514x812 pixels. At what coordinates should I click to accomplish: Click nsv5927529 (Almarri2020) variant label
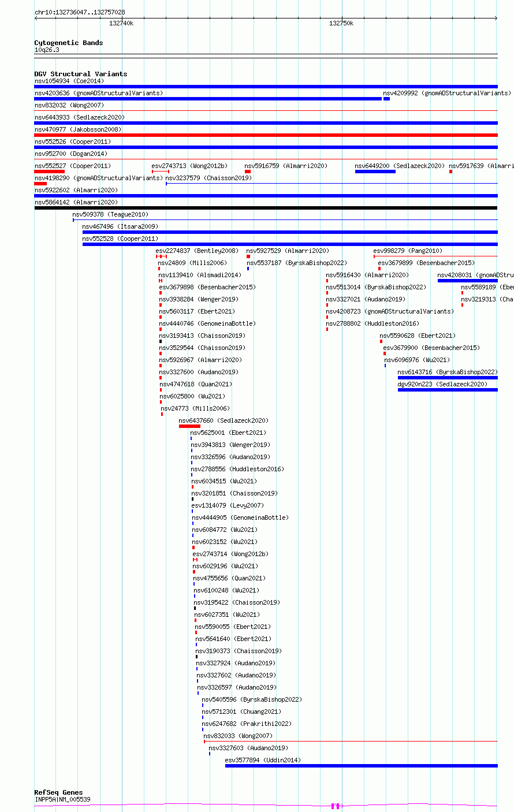[288, 251]
